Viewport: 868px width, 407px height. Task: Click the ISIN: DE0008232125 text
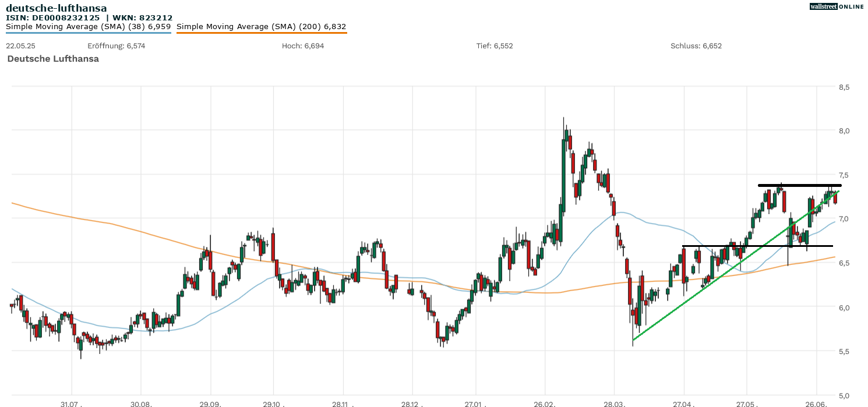(x=53, y=17)
